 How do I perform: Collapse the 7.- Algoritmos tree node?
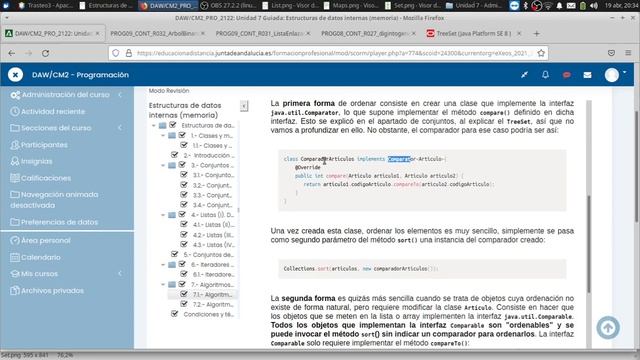click(x=163, y=284)
